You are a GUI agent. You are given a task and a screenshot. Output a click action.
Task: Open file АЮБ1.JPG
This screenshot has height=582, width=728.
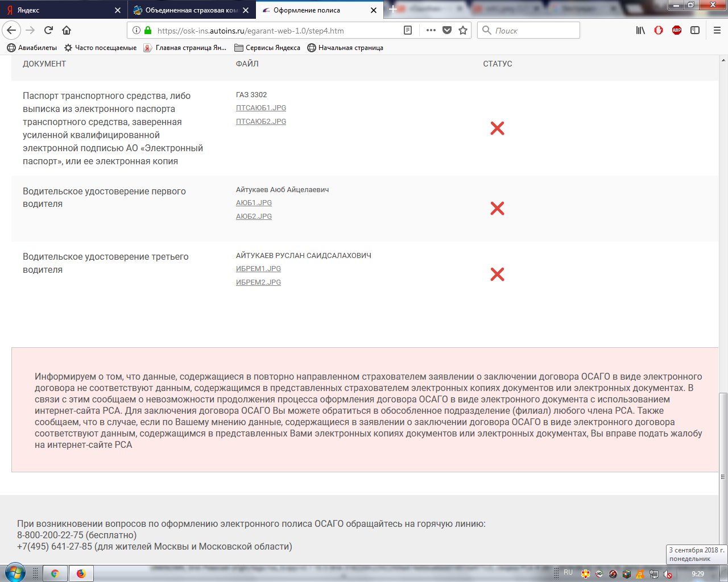(254, 203)
